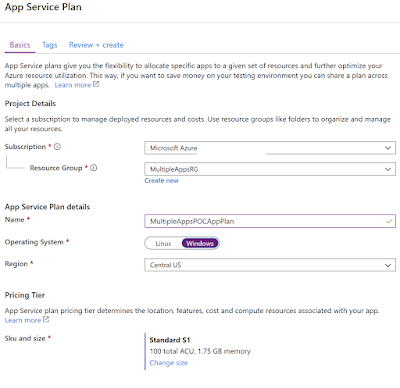This screenshot has width=400, height=388.
Task: Click the App Service Plan page title
Action: click(x=43, y=7)
